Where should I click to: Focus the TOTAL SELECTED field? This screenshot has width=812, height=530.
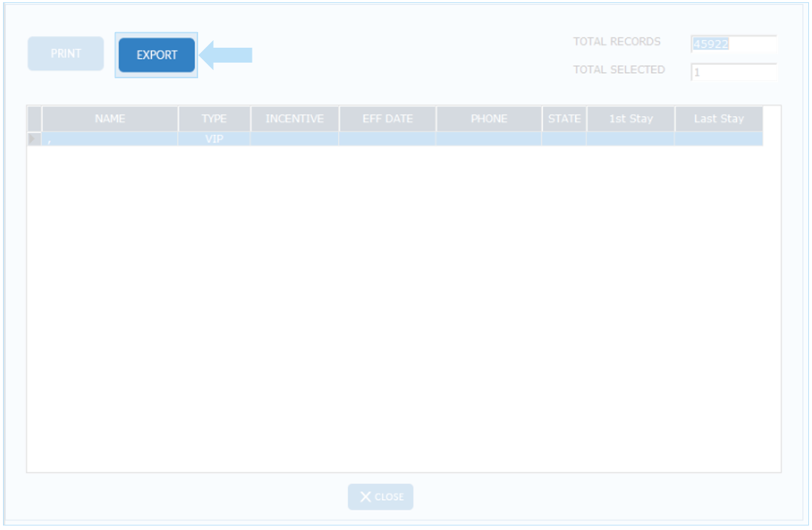coord(733,72)
